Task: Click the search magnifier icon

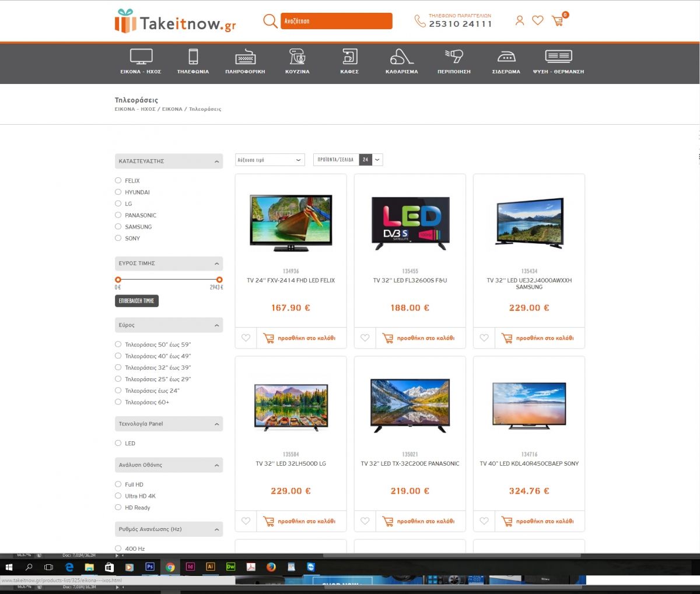Action: pos(269,21)
